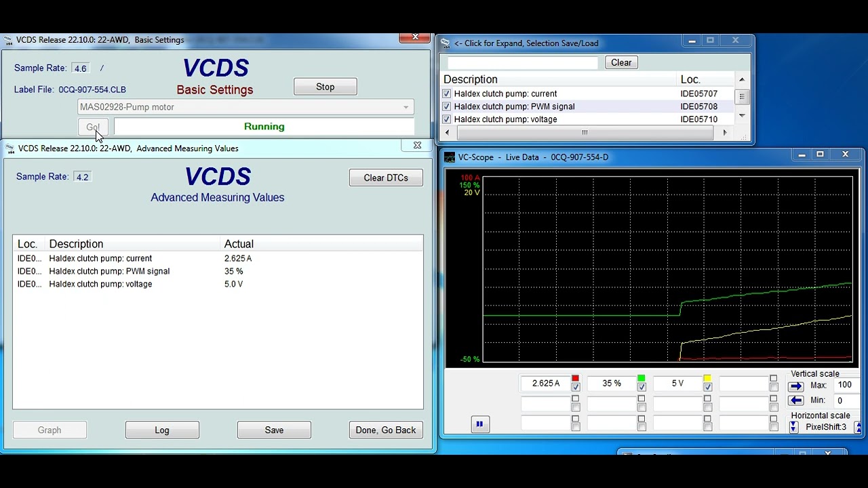Click location code IDE05710

pyautogui.click(x=698, y=119)
